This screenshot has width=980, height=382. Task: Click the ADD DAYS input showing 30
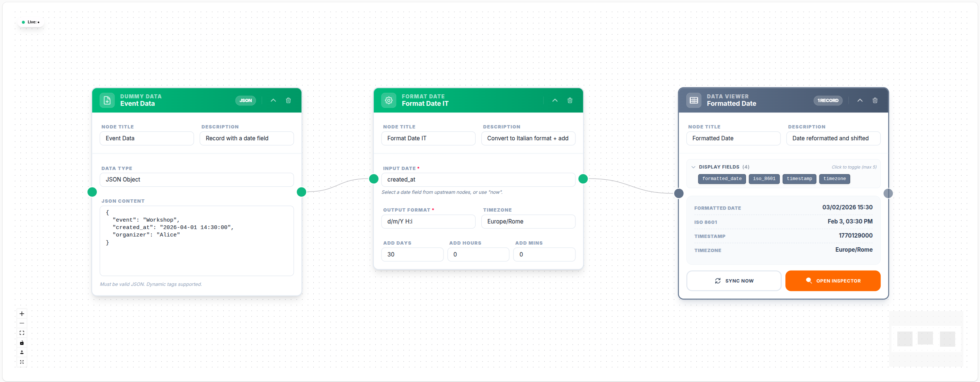click(412, 254)
